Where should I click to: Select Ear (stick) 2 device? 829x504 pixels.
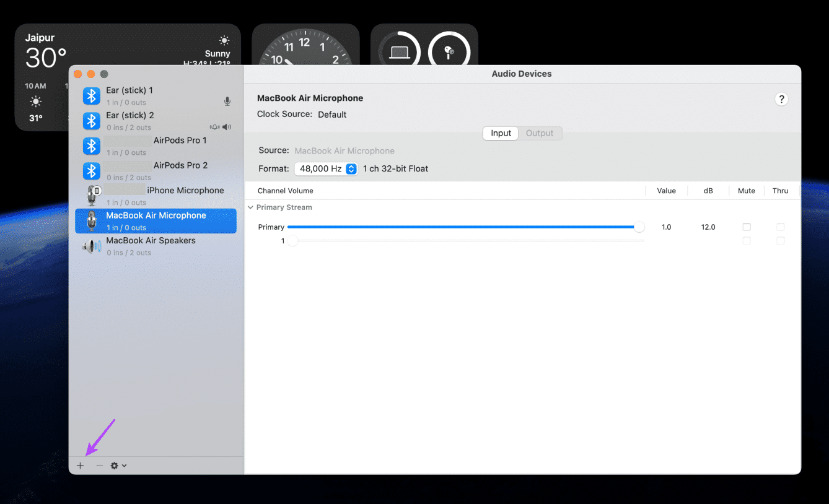coord(156,121)
